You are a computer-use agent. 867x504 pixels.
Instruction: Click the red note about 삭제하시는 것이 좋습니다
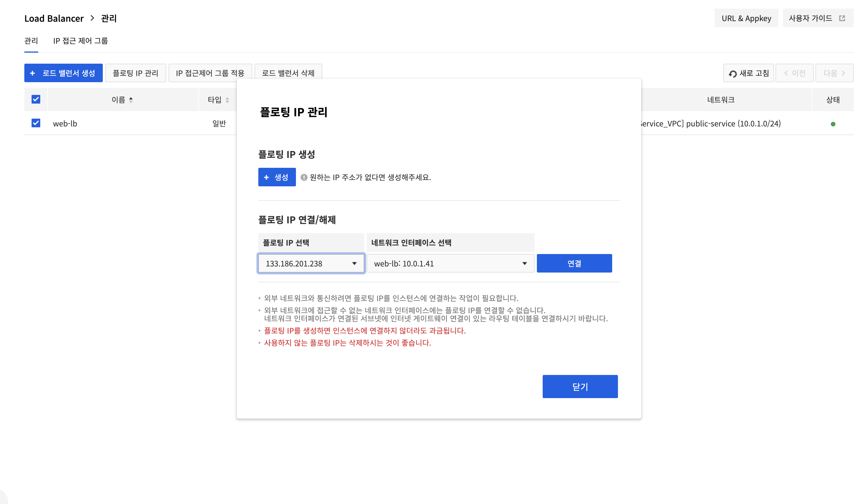coord(347,343)
